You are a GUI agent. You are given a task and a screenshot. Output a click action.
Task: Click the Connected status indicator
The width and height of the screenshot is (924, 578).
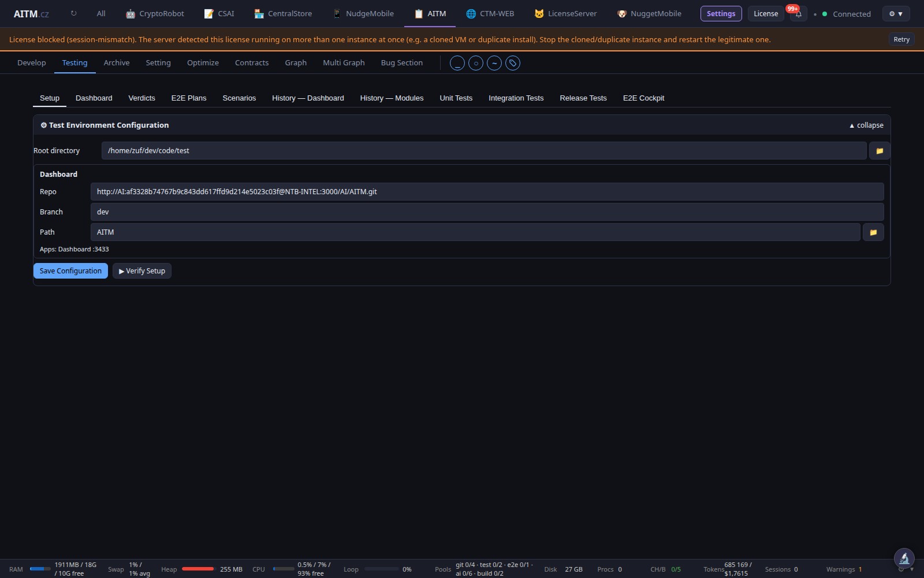click(846, 14)
